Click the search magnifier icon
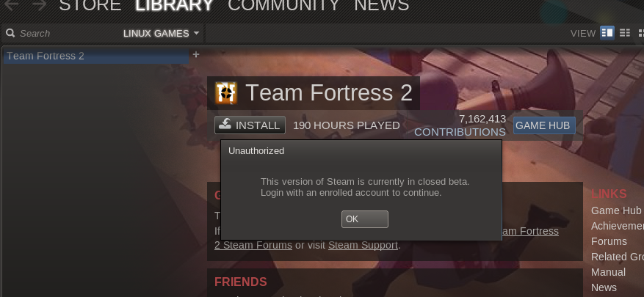Screen dimensions: 644x297 (10, 33)
